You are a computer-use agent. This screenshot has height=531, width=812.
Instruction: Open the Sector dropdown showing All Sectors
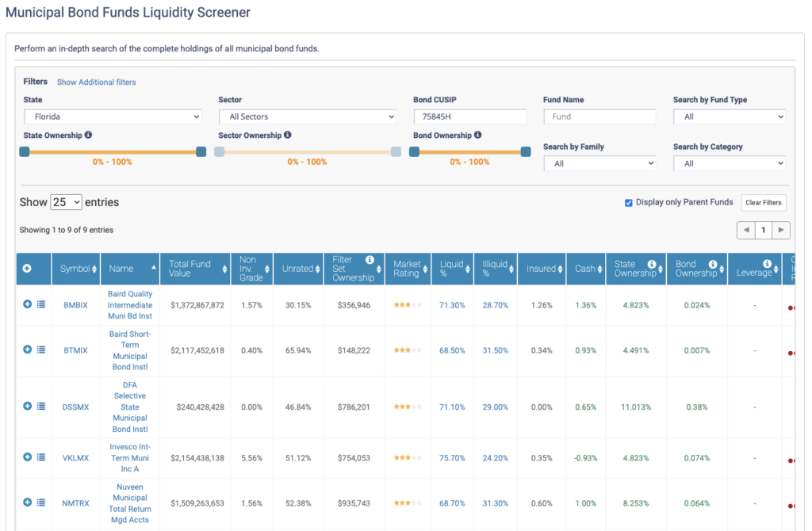coord(308,117)
